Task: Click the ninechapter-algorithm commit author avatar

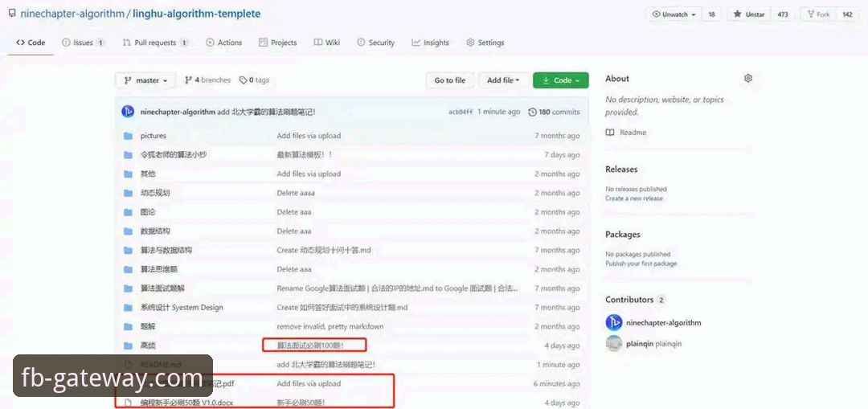Action: (128, 112)
